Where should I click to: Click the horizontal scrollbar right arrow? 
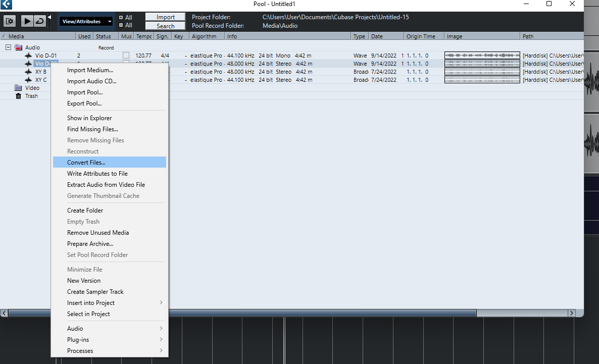click(x=572, y=313)
